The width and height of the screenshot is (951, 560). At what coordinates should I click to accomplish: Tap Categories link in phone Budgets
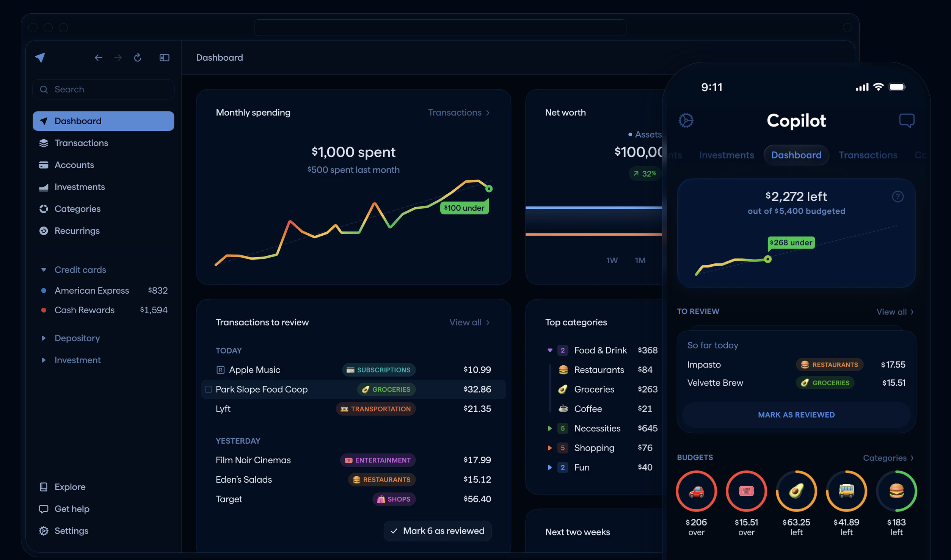pyautogui.click(x=888, y=458)
